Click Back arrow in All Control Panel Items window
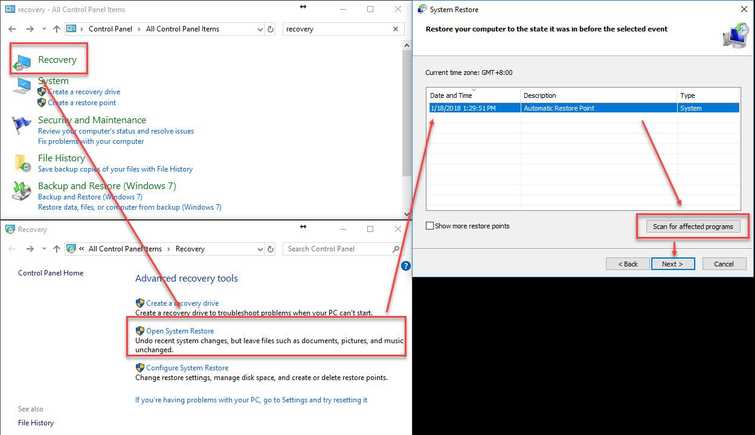Screen dimensions: 755x435 pos(13,29)
